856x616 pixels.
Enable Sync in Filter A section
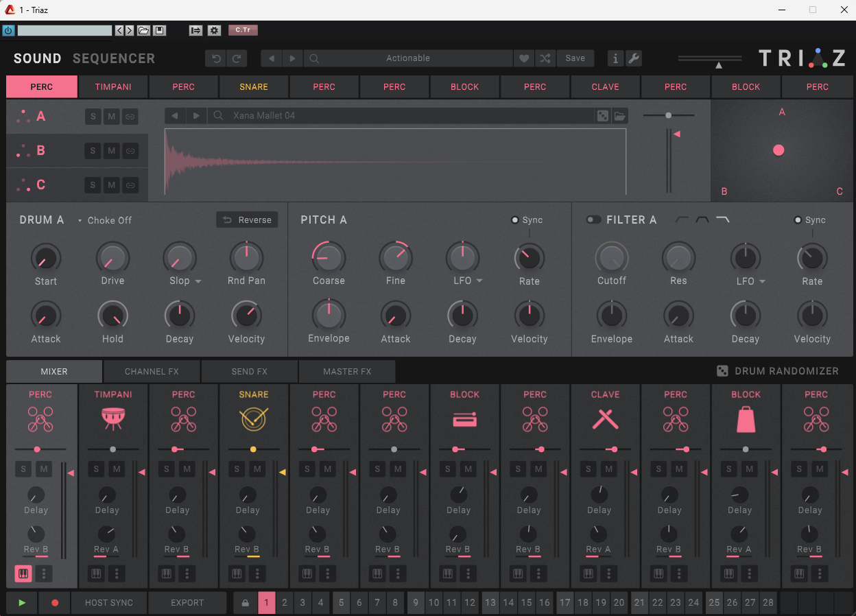click(x=798, y=220)
